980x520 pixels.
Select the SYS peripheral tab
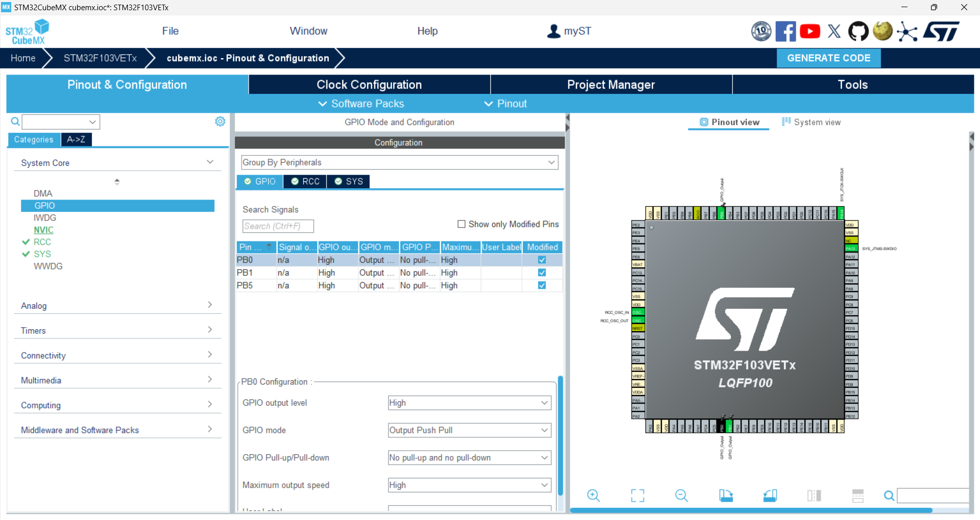pos(348,181)
